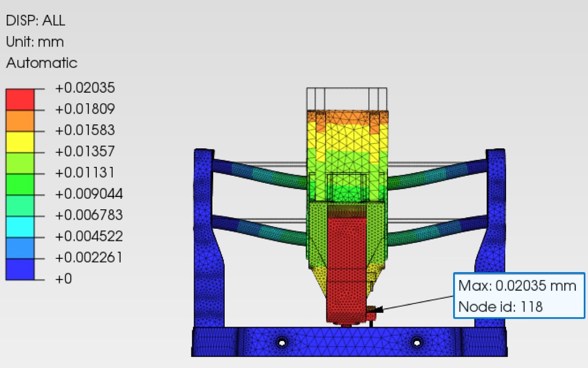The height and width of the screenshot is (368, 588).
Task: Click the 'Automatic' legend scale label
Action: coord(42,62)
